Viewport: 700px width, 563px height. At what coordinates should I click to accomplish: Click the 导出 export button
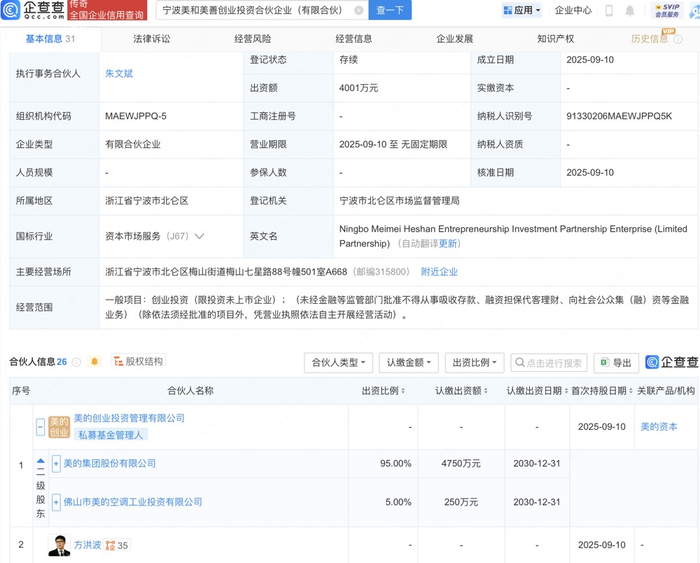pyautogui.click(x=616, y=363)
